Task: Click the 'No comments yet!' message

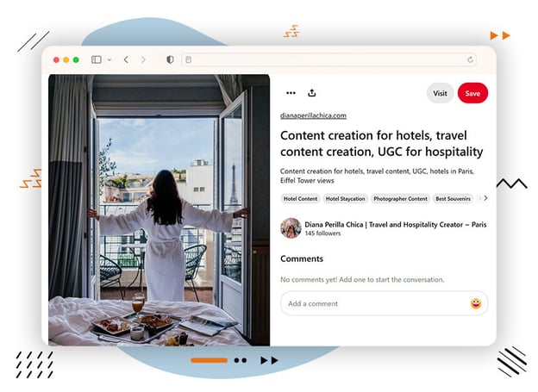Action: click(362, 279)
